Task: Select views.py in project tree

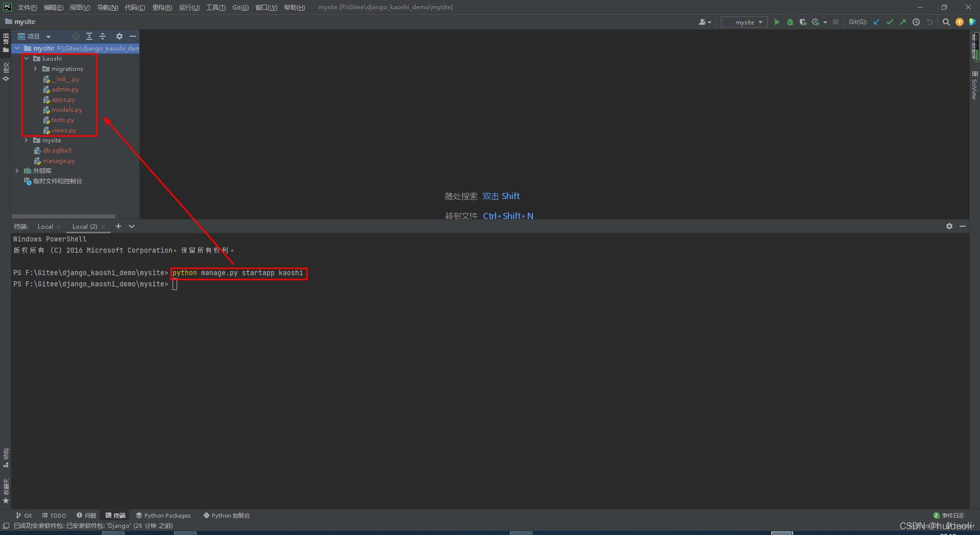Action: click(x=63, y=130)
